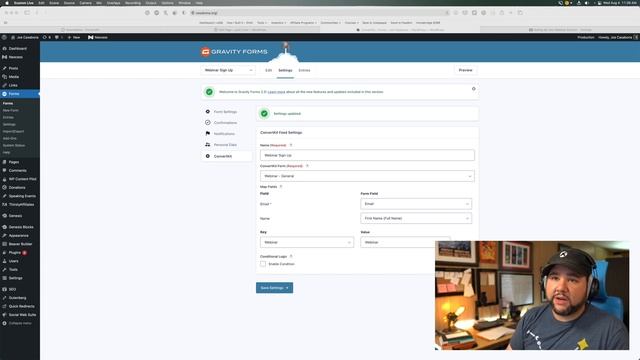This screenshot has width=640, height=360.
Task: Click the Users icon in sidebar
Action: pyautogui.click(x=4, y=261)
